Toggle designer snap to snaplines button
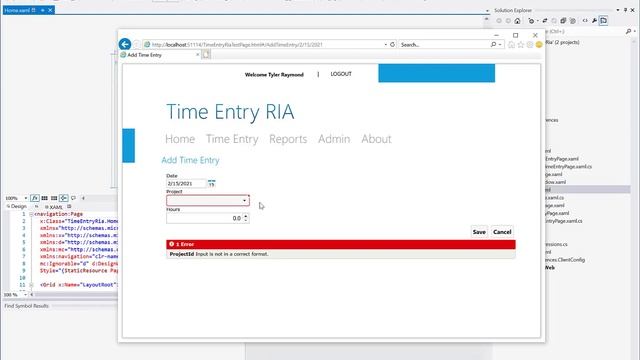Viewport: 640px width, 360px height. (64, 198)
